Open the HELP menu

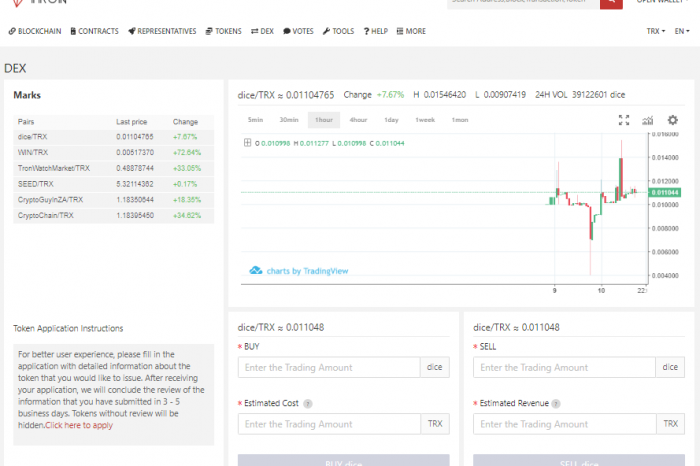(x=375, y=31)
